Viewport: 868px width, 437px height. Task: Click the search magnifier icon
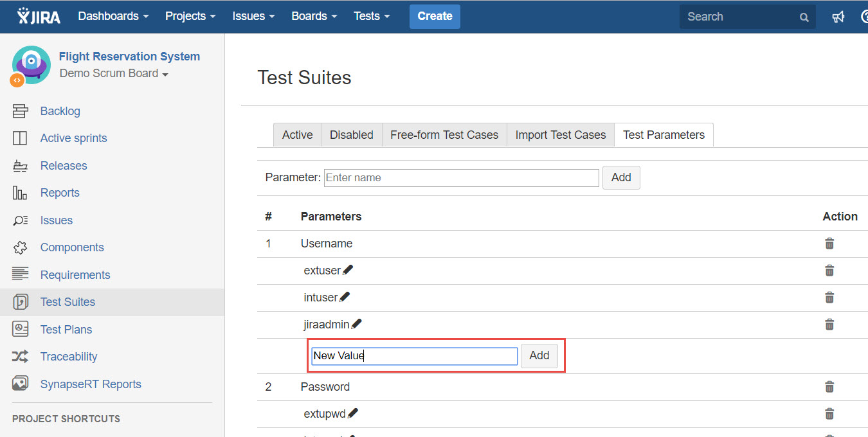(804, 17)
